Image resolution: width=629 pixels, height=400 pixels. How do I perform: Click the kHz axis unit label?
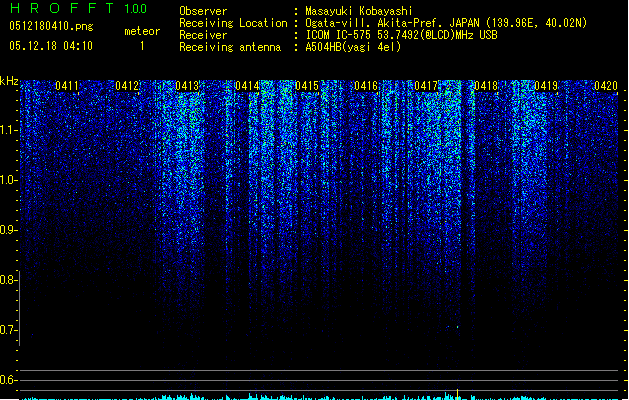(x=9, y=81)
